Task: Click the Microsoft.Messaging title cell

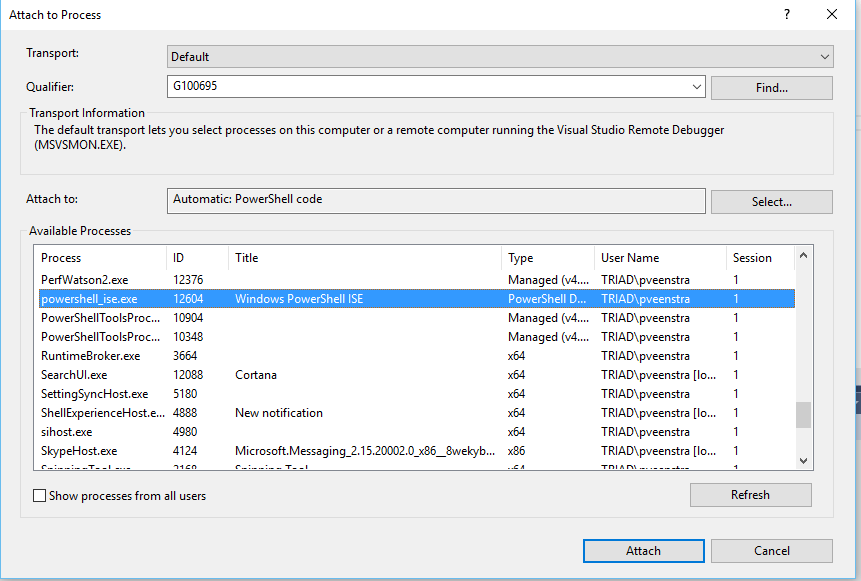Action: point(365,451)
